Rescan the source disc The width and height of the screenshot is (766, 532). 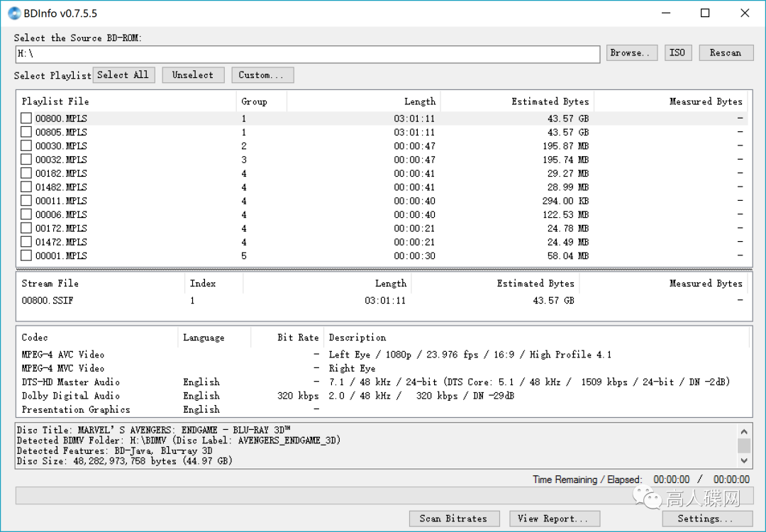coord(726,52)
